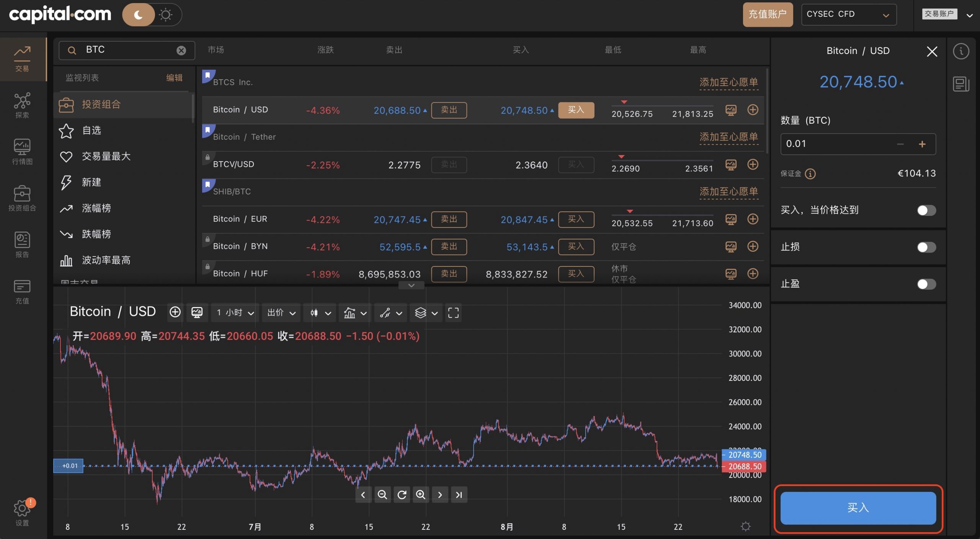Select 新建 list
This screenshot has height=539, width=980.
pos(123,183)
